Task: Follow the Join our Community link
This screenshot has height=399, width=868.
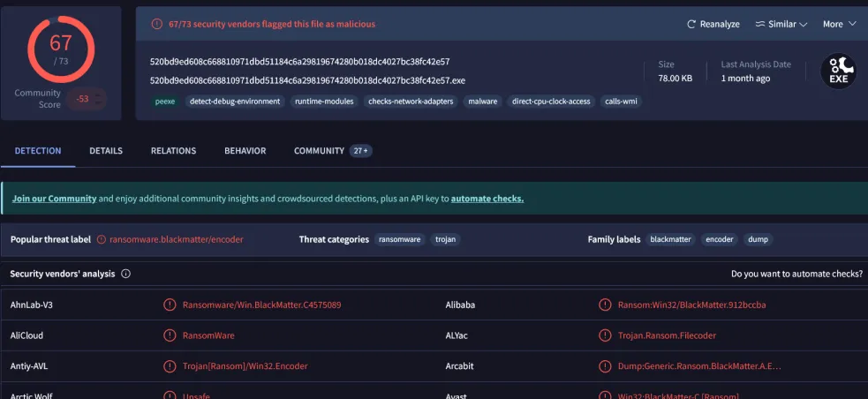Action: point(54,198)
